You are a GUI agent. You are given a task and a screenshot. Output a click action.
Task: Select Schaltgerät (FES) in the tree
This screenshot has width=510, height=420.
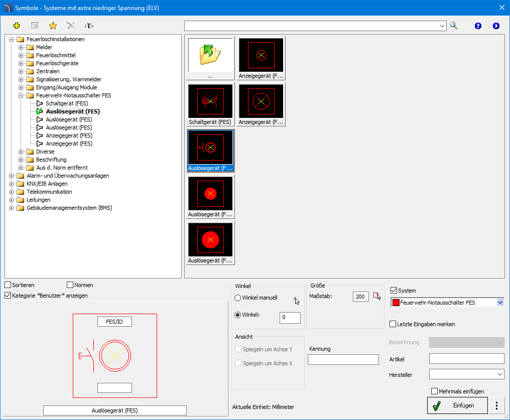coord(67,103)
